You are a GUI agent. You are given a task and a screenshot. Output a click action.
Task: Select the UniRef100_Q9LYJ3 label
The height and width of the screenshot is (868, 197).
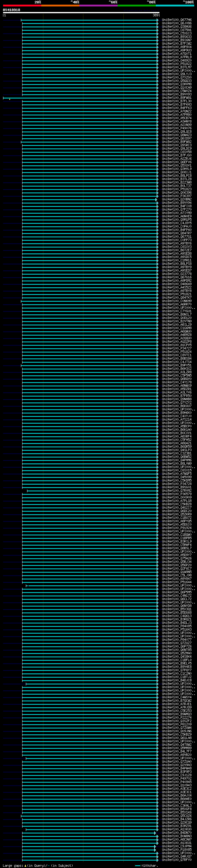[177, 74]
